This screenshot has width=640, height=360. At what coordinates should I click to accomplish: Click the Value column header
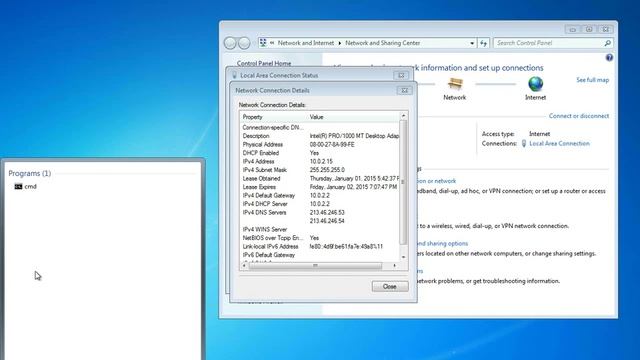(x=353, y=117)
